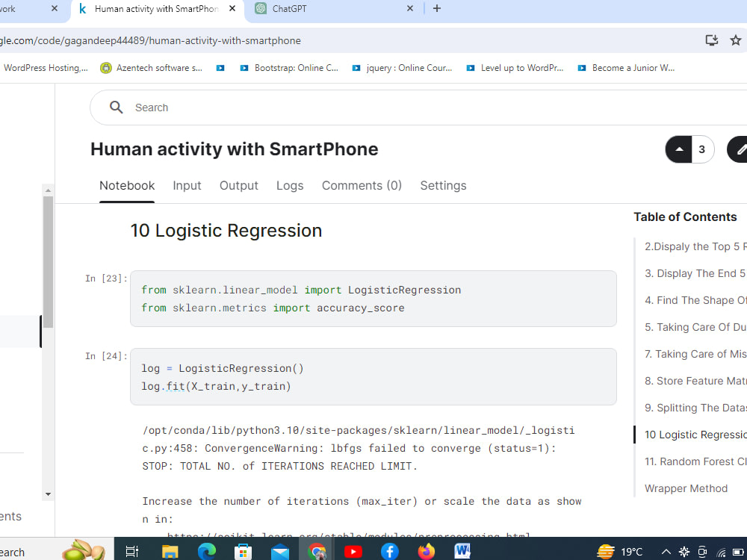
Task: Click the brightness tray icon
Action: (x=684, y=552)
